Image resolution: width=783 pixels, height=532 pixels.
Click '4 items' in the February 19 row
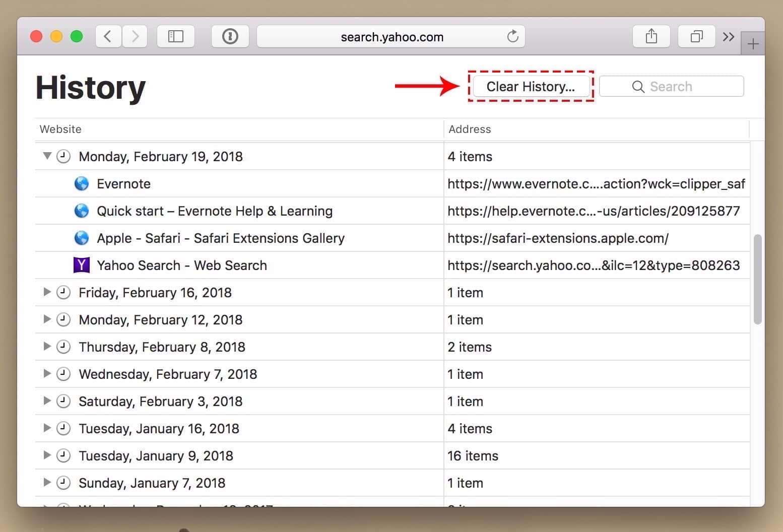tap(470, 157)
